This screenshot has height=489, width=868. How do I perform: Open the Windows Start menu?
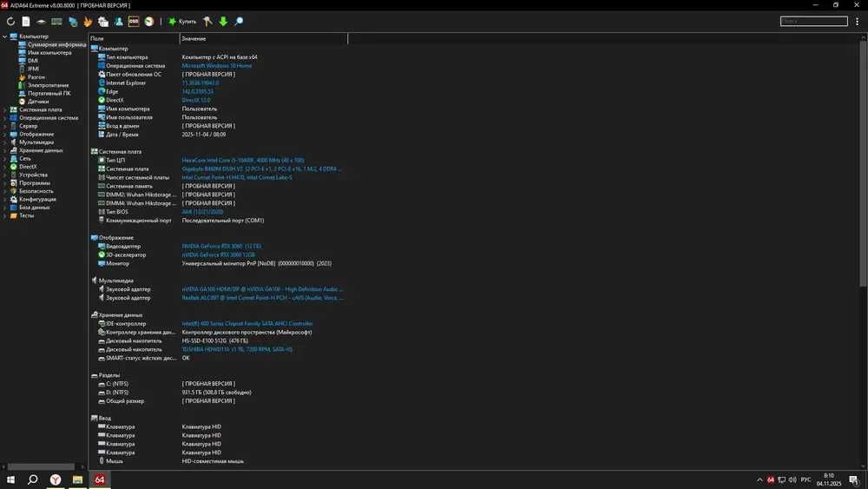point(10,479)
